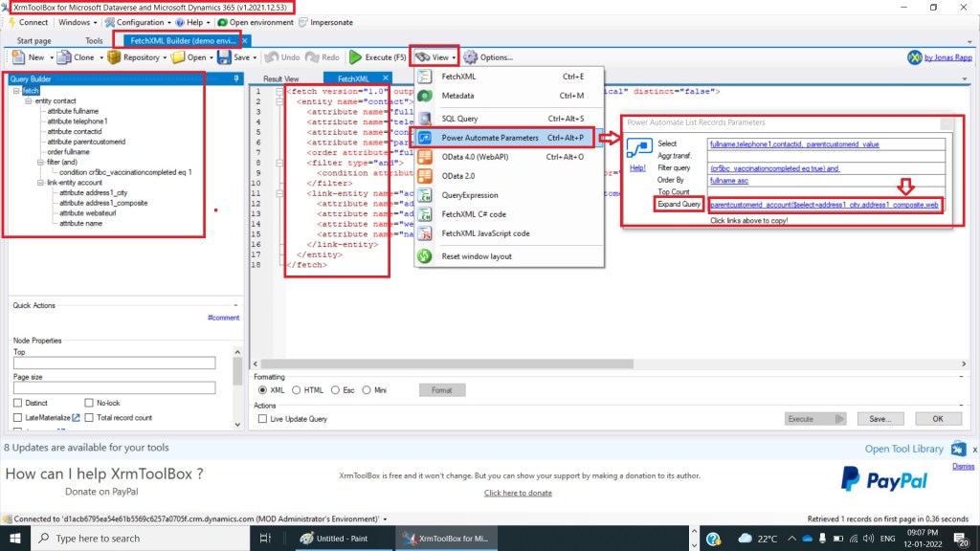Image resolution: width=980 pixels, height=551 pixels.
Task: Toggle the Live Update Query checkbox
Action: pos(260,419)
